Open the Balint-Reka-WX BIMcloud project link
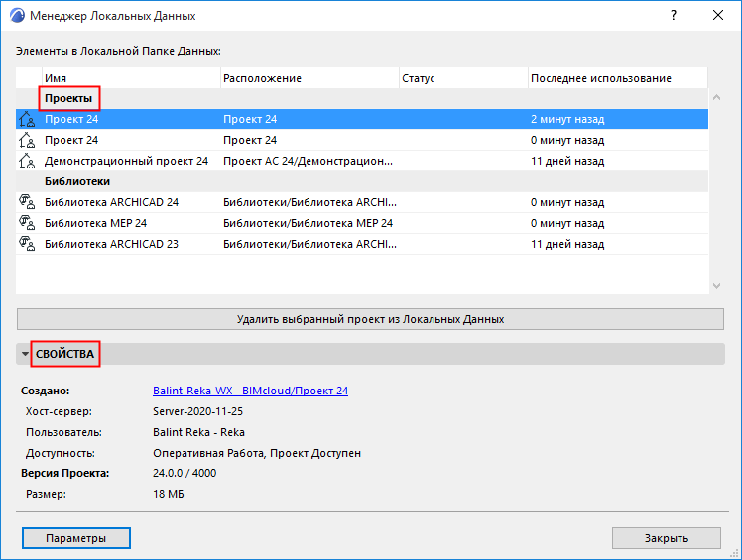The image size is (742, 560). [x=250, y=391]
